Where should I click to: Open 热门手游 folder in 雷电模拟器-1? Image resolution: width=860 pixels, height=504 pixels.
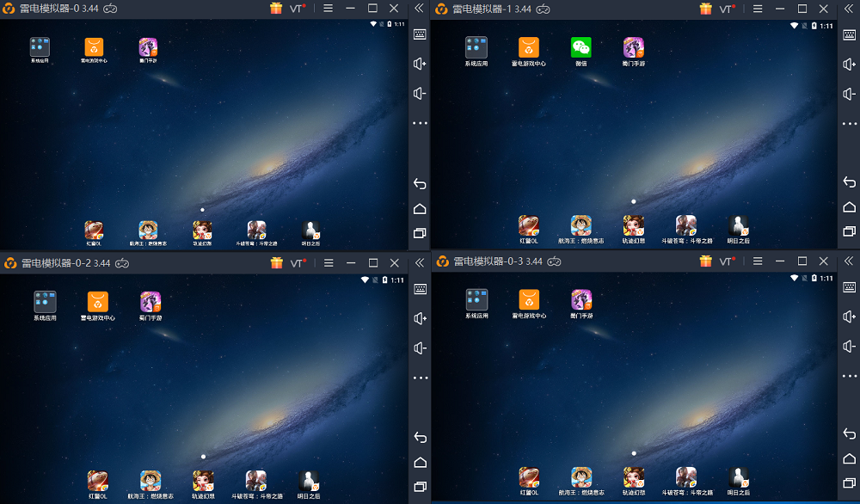coord(634,47)
